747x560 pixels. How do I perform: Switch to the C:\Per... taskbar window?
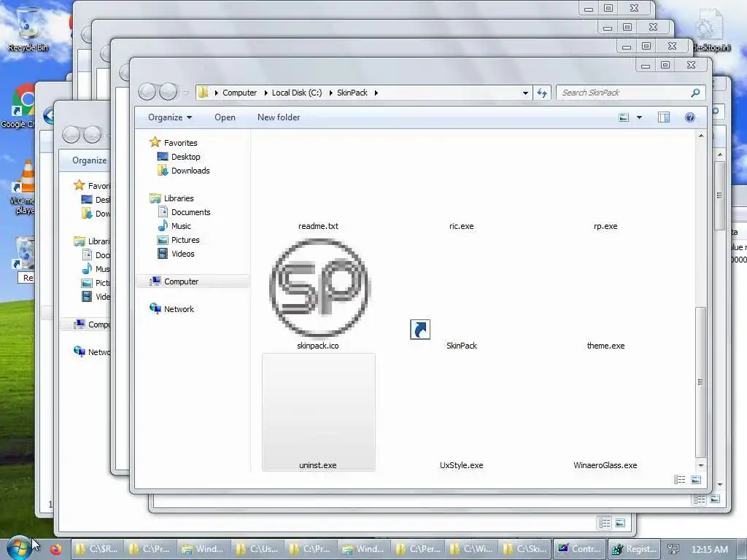[418, 549]
